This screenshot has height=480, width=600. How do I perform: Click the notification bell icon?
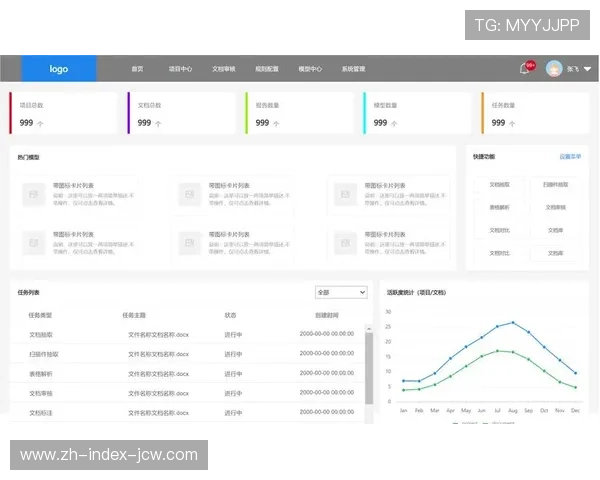[x=524, y=69]
